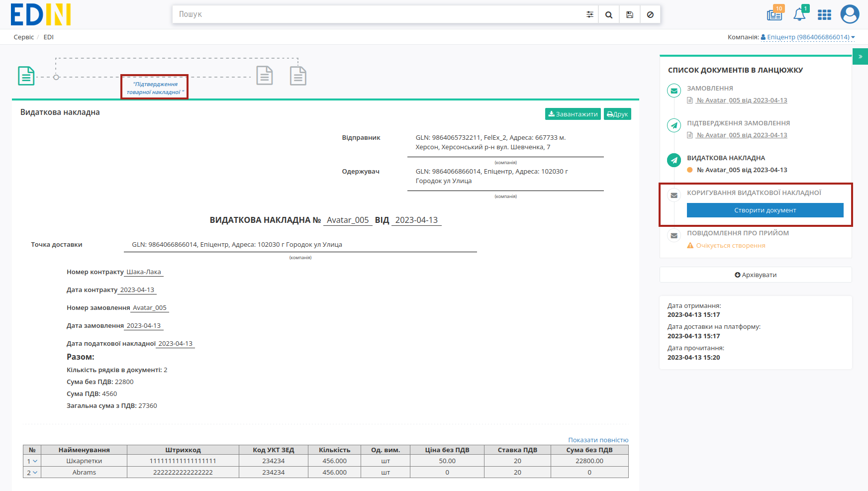Click the Abrams name cell
The height and width of the screenshot is (491, 868).
84,472
